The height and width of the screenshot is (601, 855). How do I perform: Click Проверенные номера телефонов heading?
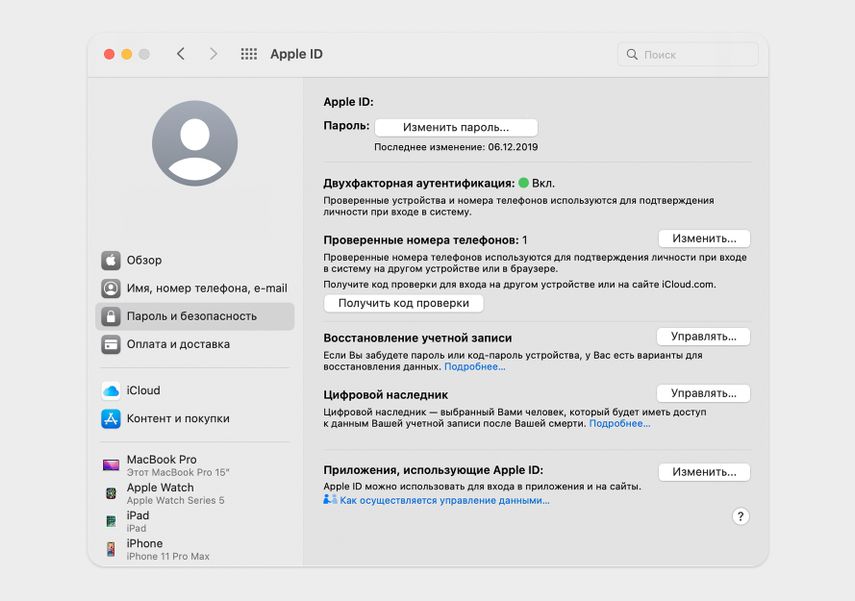click(421, 240)
